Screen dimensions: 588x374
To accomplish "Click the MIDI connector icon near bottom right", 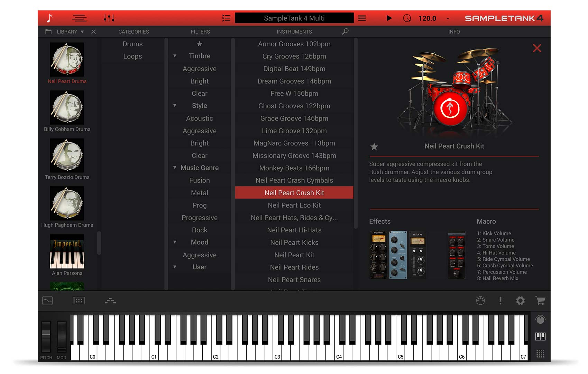I will point(481,301).
